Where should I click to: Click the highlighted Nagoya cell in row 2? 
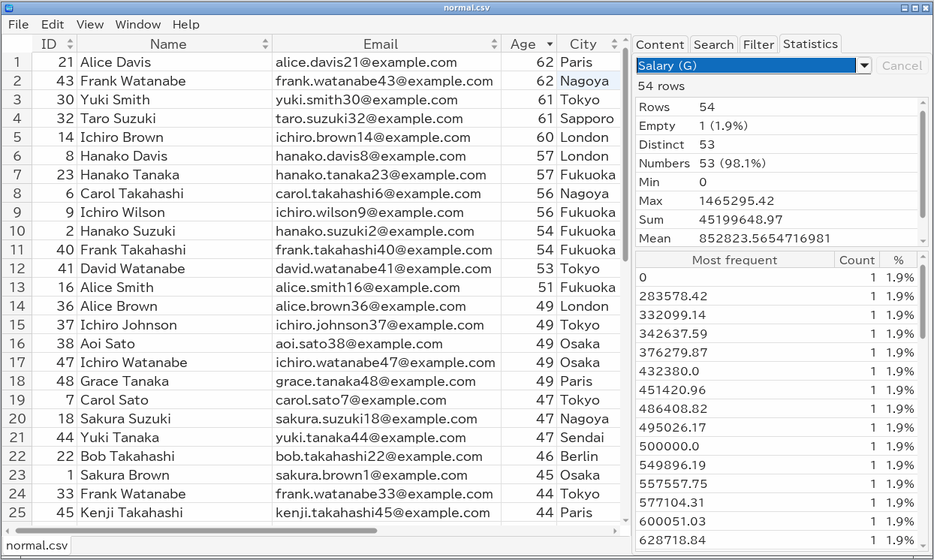point(589,81)
